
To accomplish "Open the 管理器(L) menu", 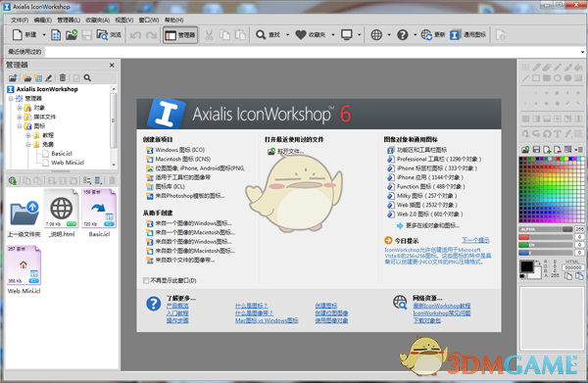I will tap(69, 20).
